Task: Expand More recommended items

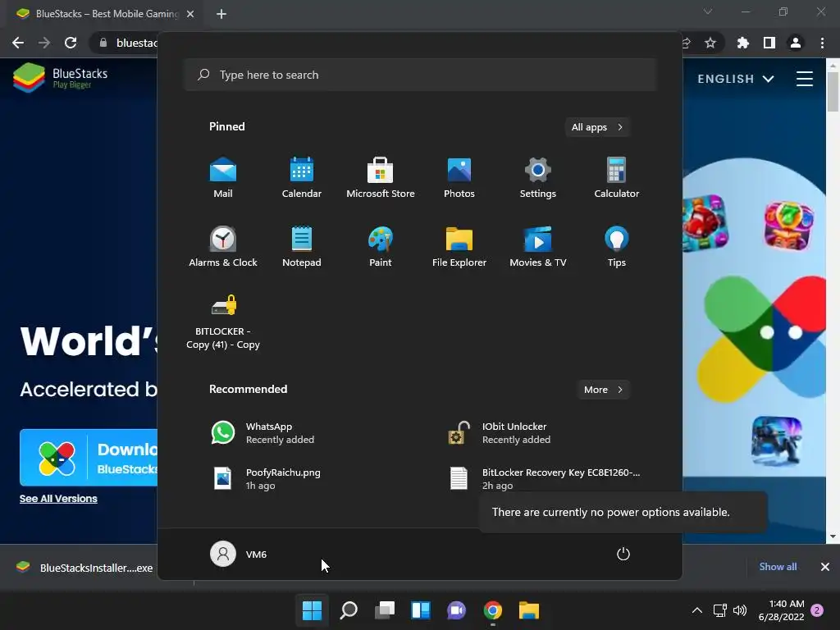Action: click(x=603, y=390)
